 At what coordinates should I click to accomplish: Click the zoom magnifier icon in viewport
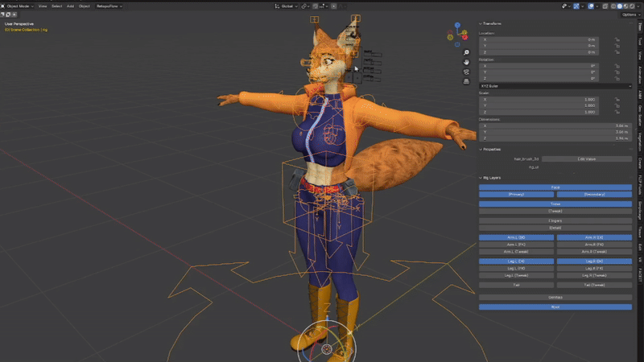466,52
